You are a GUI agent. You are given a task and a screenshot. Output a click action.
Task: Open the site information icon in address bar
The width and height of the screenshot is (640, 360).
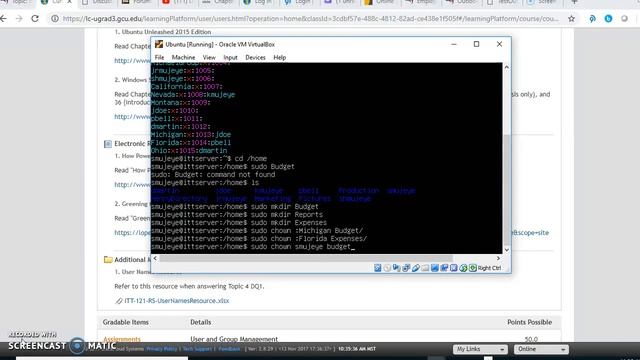pos(55,19)
